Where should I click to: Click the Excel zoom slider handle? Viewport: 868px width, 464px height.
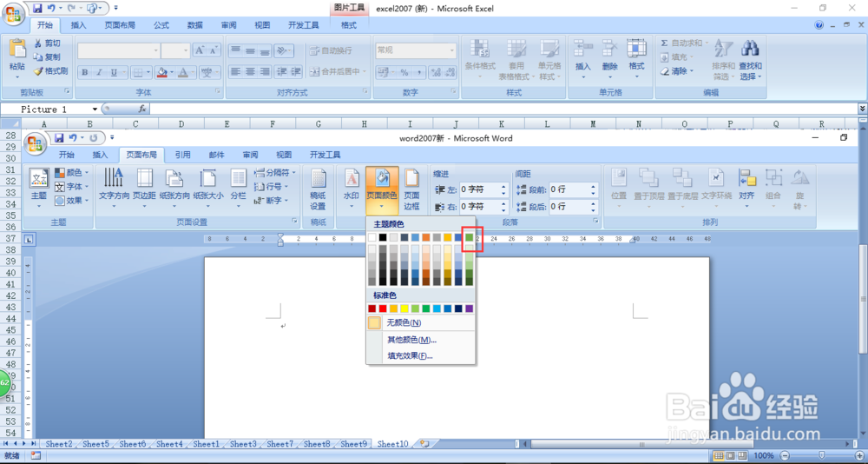(821, 455)
